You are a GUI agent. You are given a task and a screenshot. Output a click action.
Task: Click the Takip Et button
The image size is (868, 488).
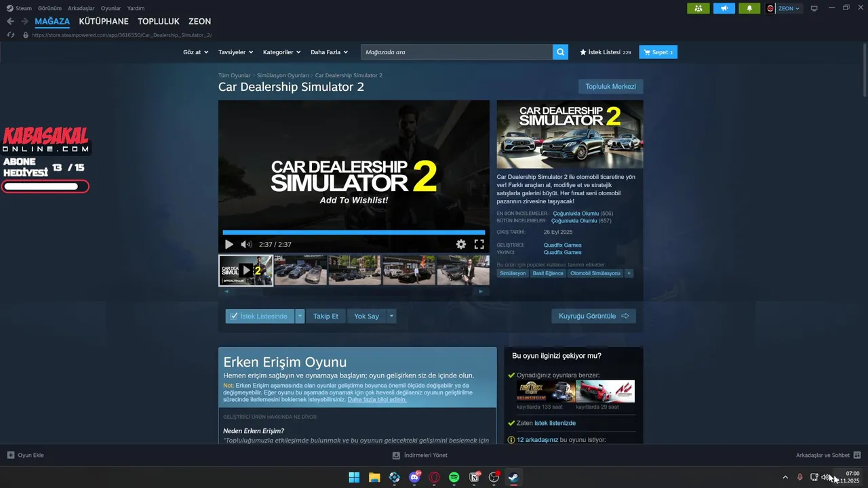click(325, 316)
